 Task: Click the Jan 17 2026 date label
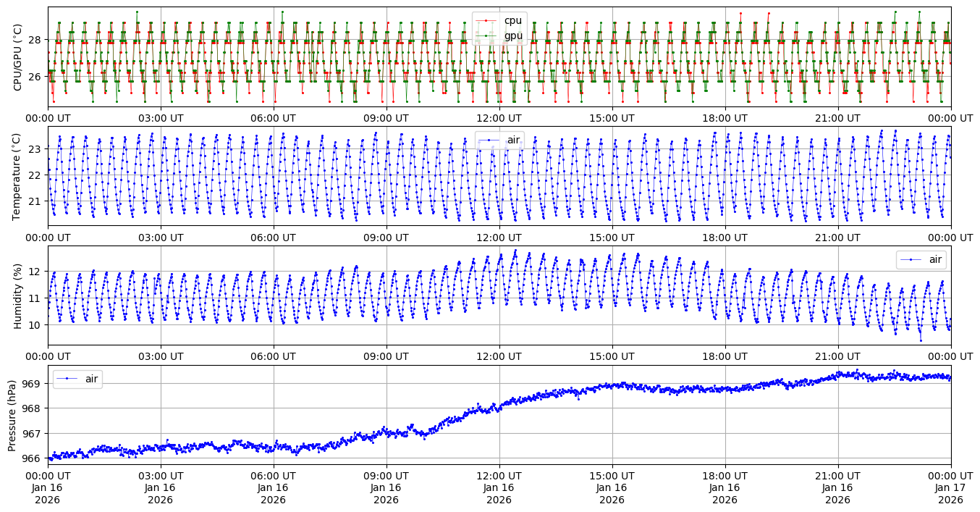coord(950,493)
